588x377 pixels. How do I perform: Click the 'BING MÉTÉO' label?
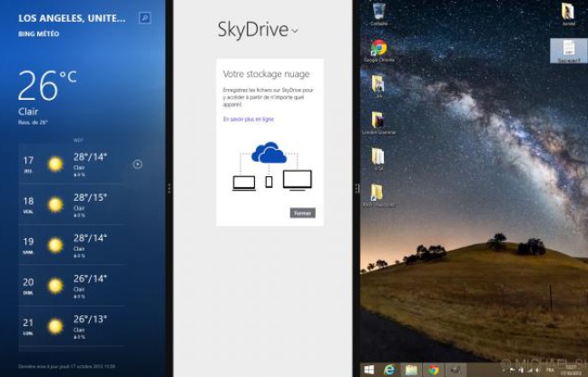(x=39, y=34)
